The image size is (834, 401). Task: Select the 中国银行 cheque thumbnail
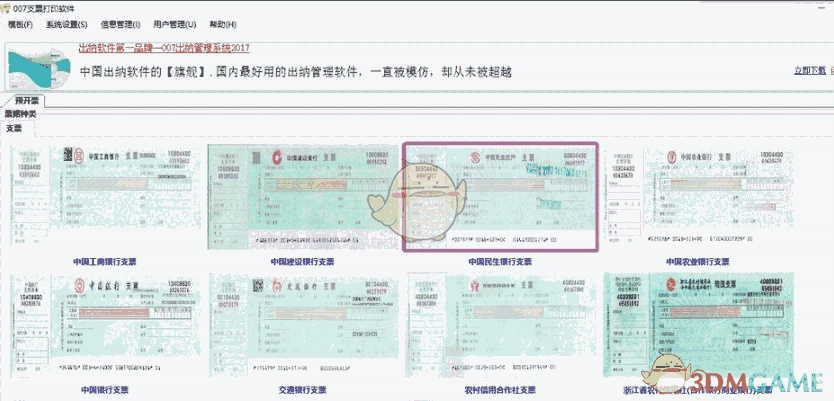tap(106, 325)
